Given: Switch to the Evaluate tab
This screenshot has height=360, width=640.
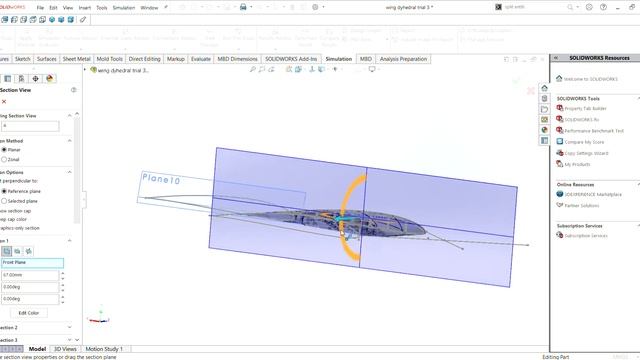Looking at the screenshot, I should click(201, 59).
